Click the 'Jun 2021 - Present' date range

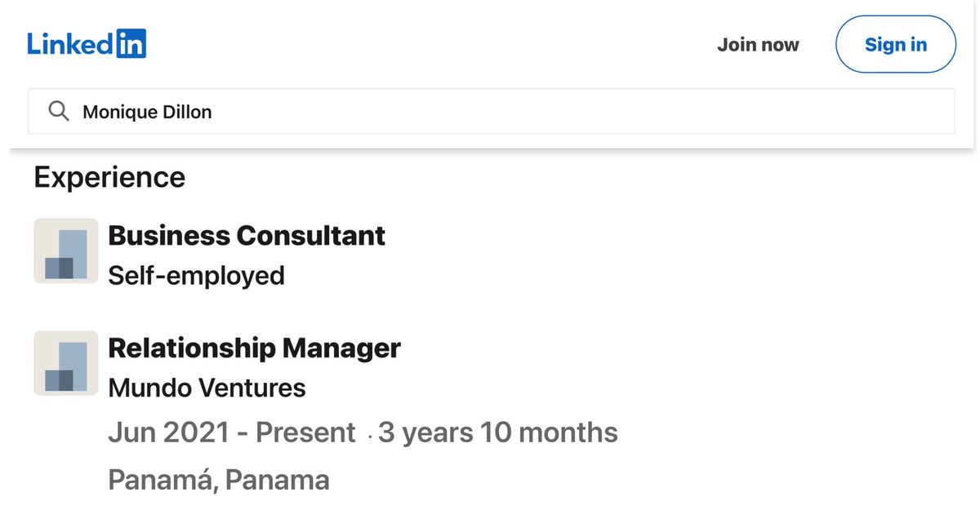pos(231,432)
